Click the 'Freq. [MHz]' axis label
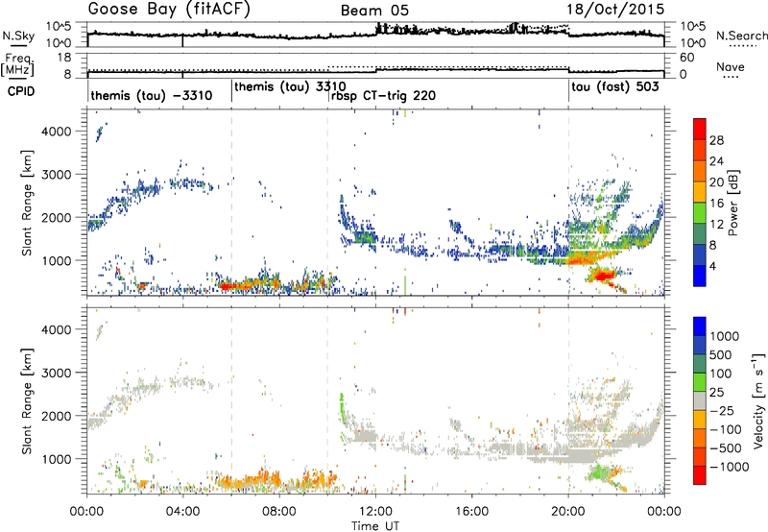This screenshot has height=532, width=768. (x=17, y=66)
